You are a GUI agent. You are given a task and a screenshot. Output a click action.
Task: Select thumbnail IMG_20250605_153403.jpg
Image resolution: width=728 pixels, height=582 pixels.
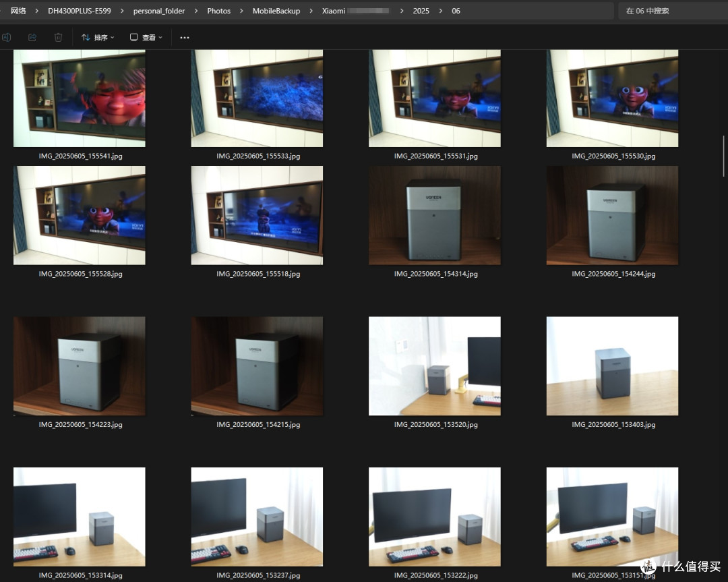coord(612,366)
